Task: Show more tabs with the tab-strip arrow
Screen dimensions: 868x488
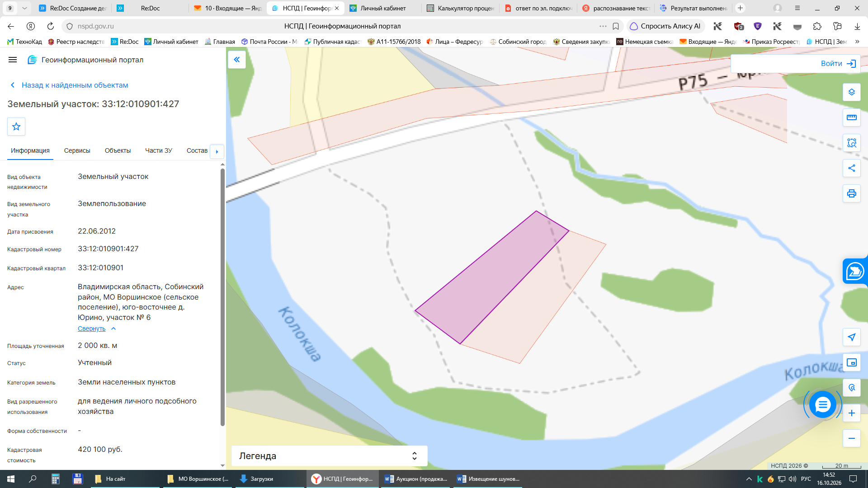Action: click(x=217, y=151)
